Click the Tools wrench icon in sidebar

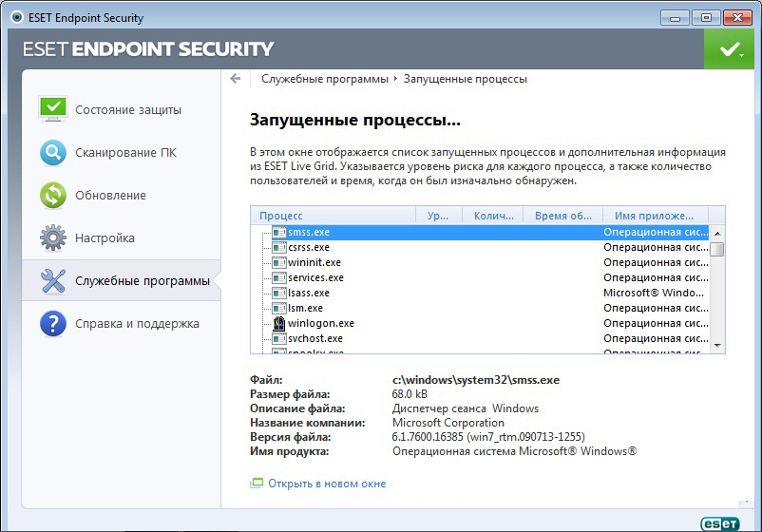pyautogui.click(x=53, y=281)
